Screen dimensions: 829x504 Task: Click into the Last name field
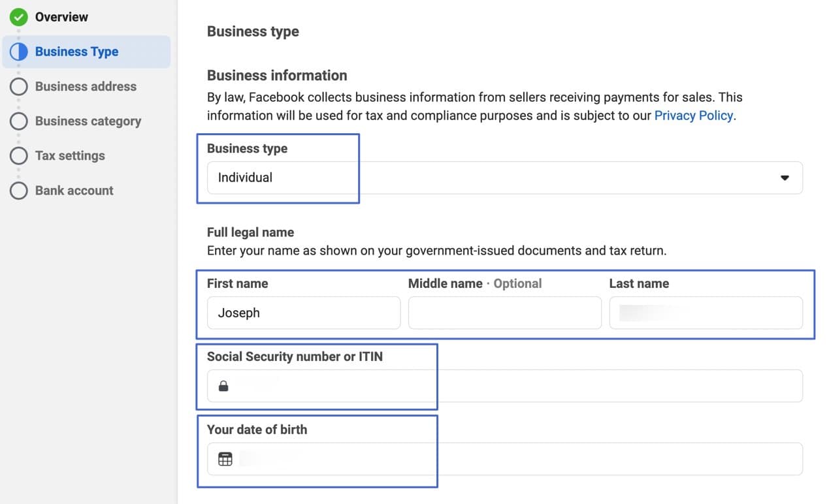(706, 313)
